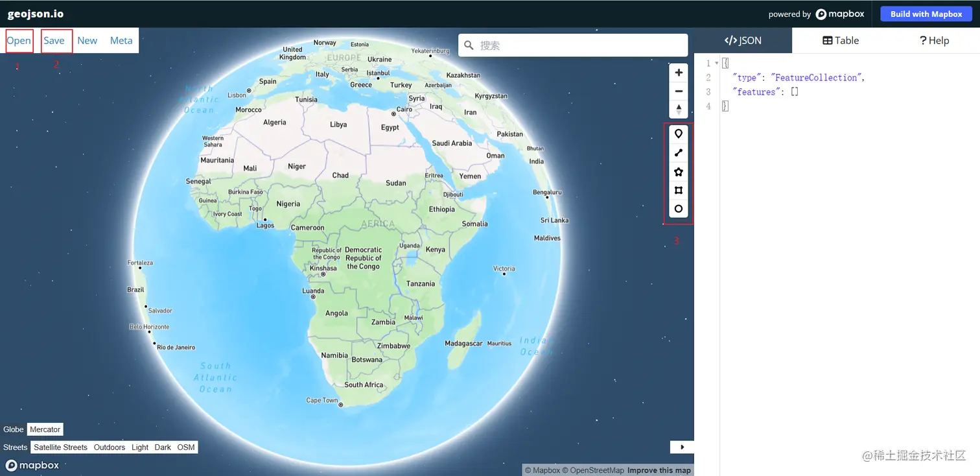Collapse the JSON fold arrow on line 1
Screen dimensions: 980x476
pos(716,63)
